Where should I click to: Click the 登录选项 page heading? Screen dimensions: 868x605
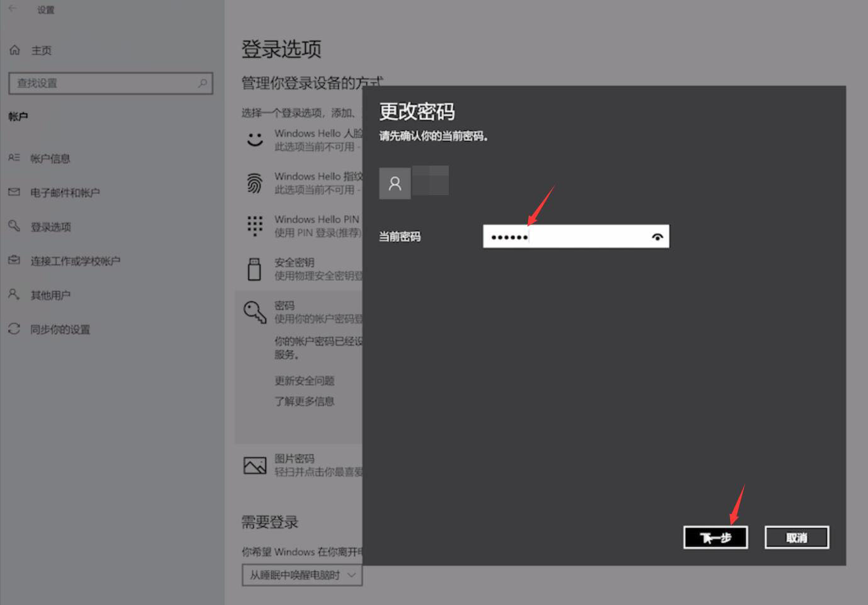coord(281,49)
